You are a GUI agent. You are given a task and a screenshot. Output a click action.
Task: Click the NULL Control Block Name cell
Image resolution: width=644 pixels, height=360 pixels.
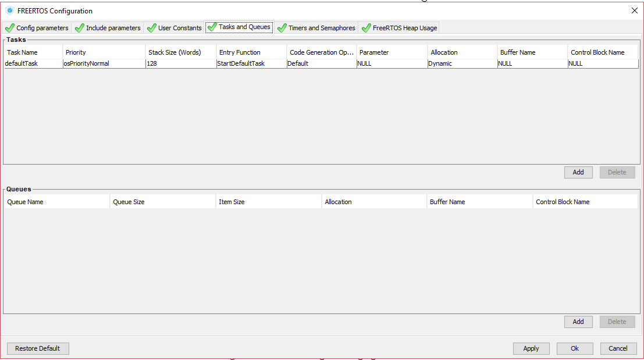pos(603,63)
